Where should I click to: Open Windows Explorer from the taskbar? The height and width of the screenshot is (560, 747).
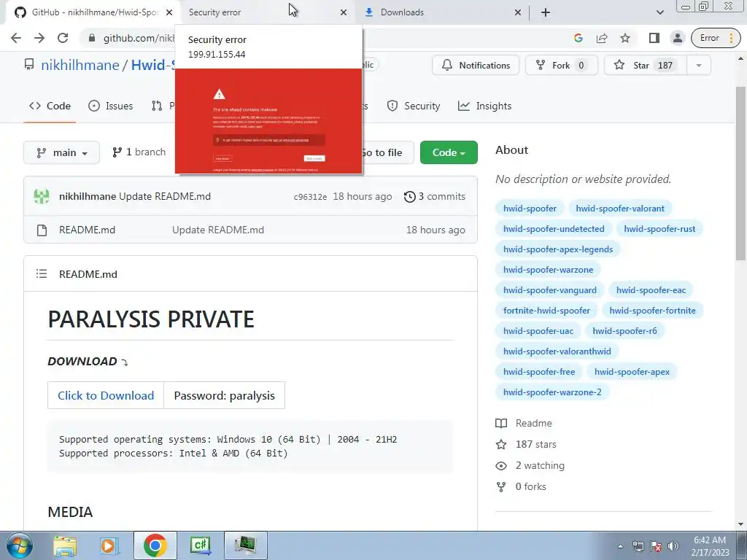pos(65,545)
